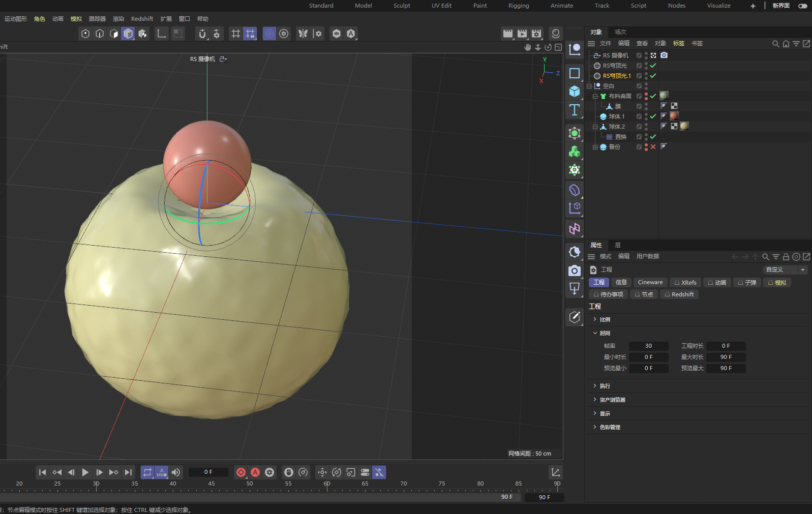
Task: Switch to the 层 tab
Action: (x=618, y=245)
